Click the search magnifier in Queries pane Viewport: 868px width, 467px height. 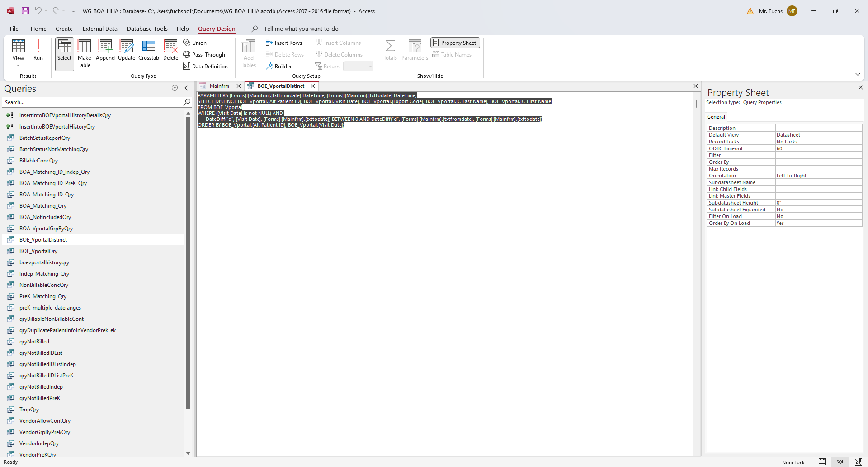coord(187,102)
